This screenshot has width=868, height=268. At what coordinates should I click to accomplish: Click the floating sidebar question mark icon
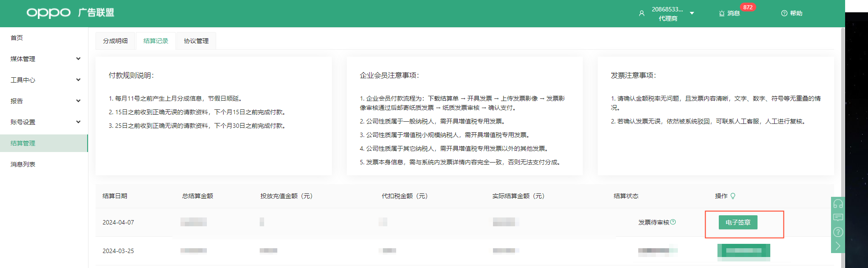[838, 232]
